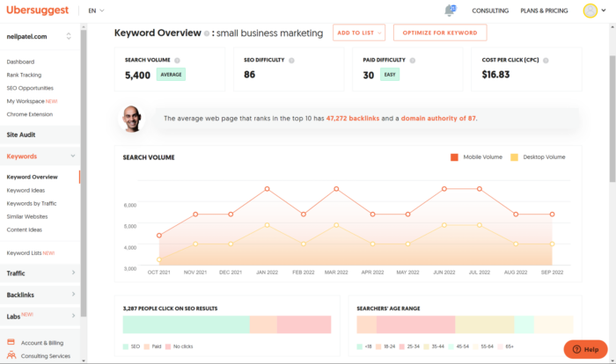Viewport: 616px width, 364px height.
Task: Open Chrome Extension in sidebar
Action: [x=29, y=114]
